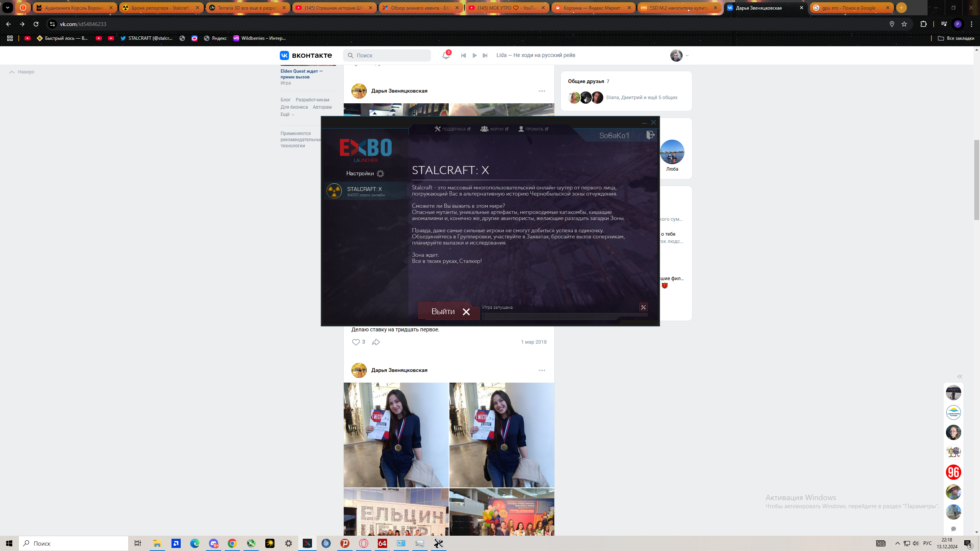
Task: Open Разработчикам footer link
Action: point(312,100)
